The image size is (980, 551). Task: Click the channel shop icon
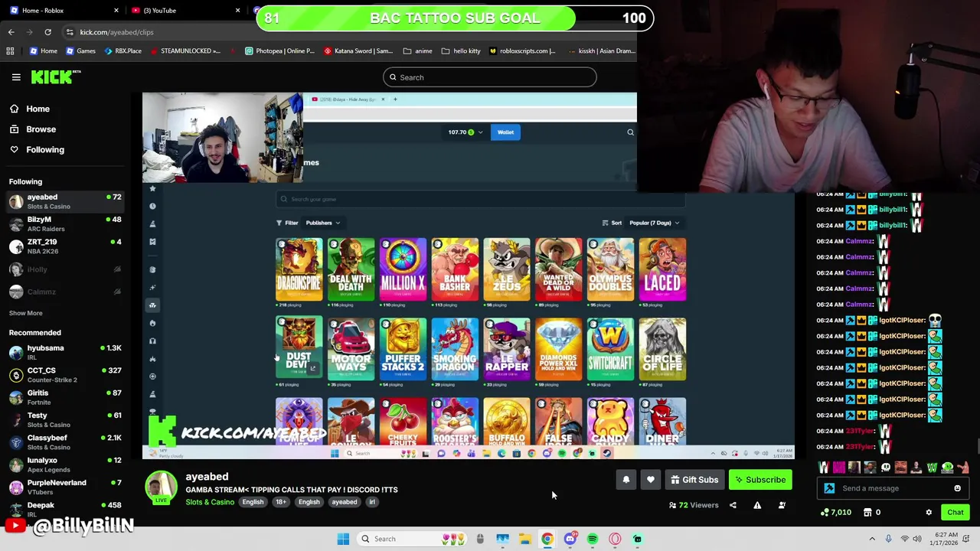pos(867,513)
